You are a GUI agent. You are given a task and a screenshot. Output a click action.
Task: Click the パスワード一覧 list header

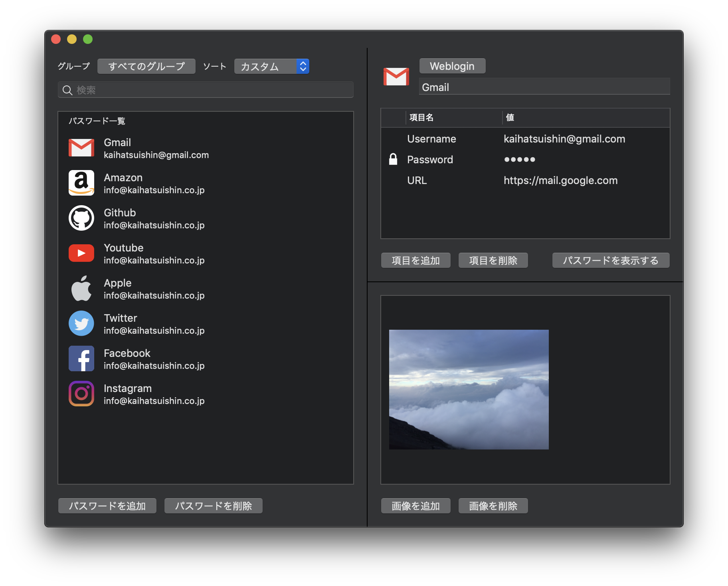click(x=97, y=121)
